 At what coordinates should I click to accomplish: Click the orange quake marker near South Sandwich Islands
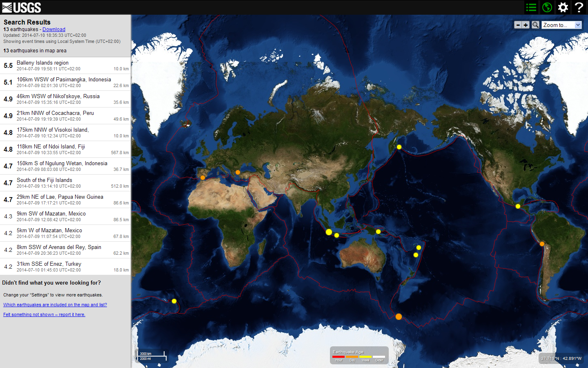[x=399, y=316]
